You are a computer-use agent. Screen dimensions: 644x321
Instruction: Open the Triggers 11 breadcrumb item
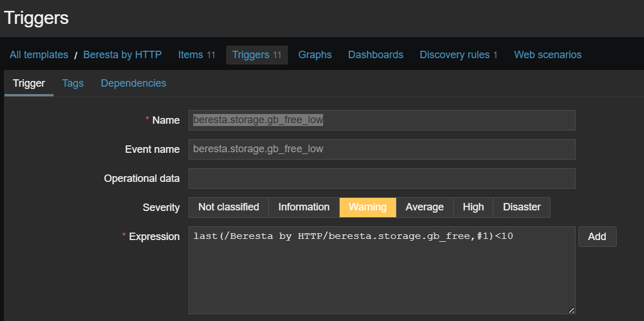coord(256,55)
